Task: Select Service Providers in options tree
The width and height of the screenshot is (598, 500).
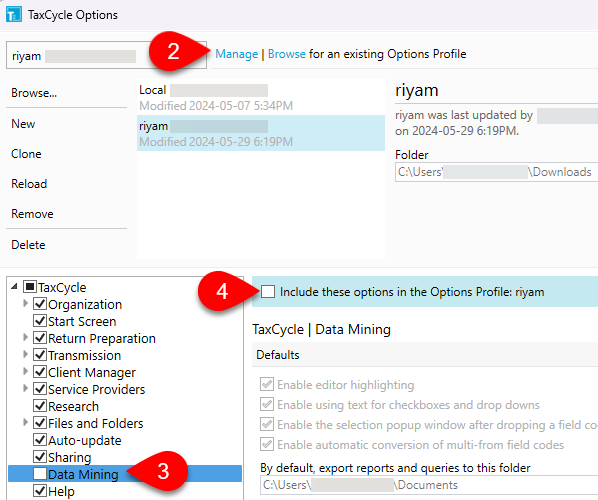Action: click(96, 389)
